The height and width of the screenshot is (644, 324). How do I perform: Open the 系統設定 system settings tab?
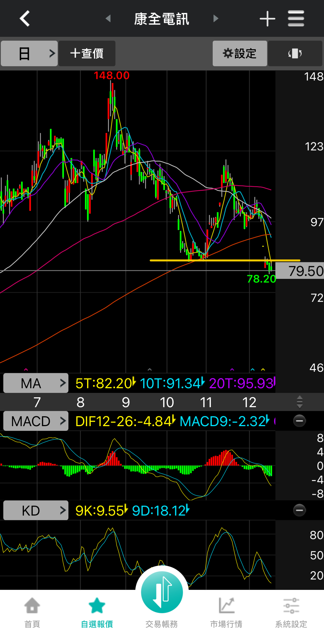point(291,613)
